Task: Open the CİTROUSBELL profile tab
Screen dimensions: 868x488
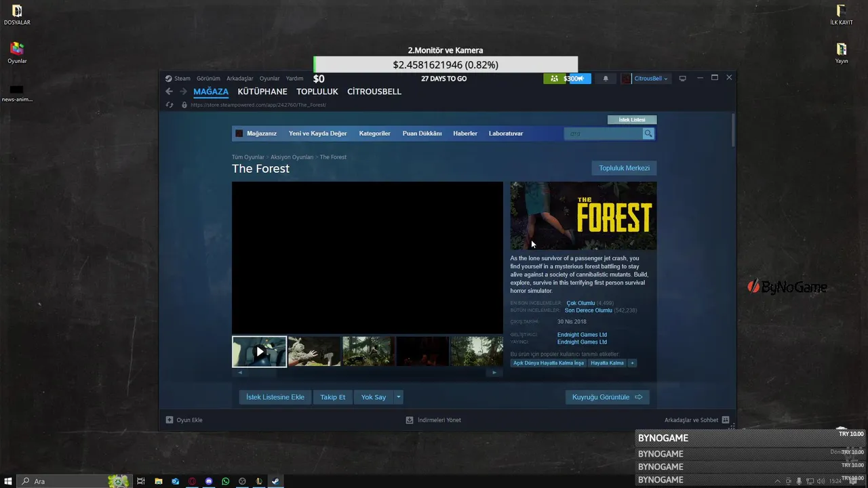Action: [374, 91]
